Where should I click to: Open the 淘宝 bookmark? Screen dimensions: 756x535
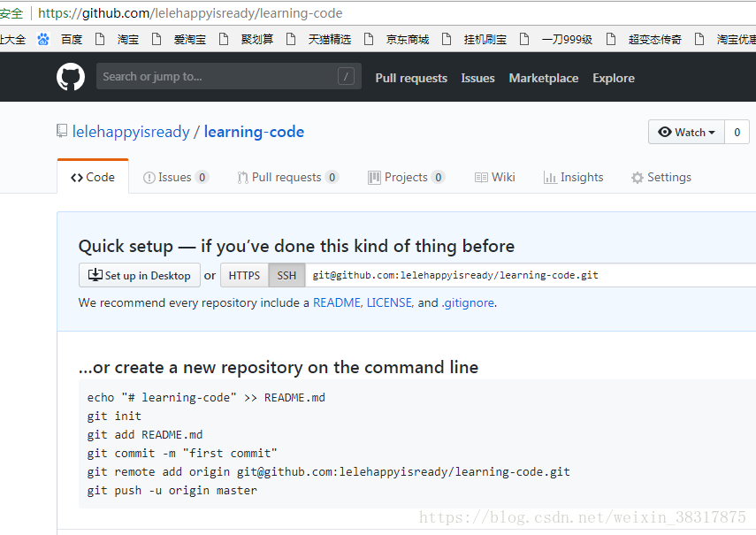click(x=127, y=39)
